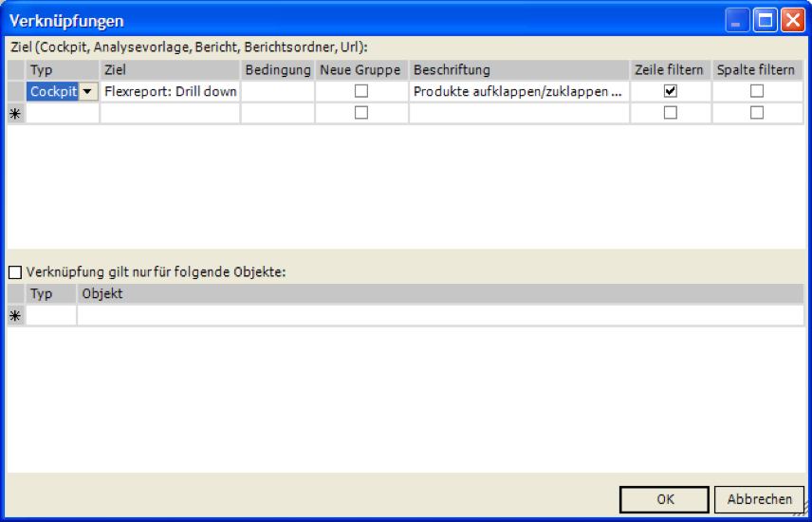Uncheck Zeile filtern in the Cockpit row
The height and width of the screenshot is (522, 812).
click(x=670, y=91)
